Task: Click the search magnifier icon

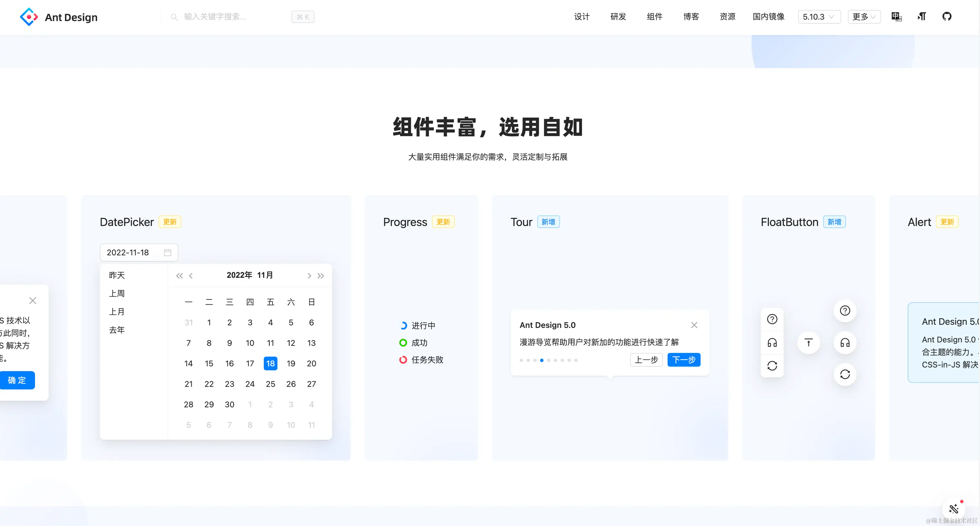Action: pyautogui.click(x=174, y=17)
